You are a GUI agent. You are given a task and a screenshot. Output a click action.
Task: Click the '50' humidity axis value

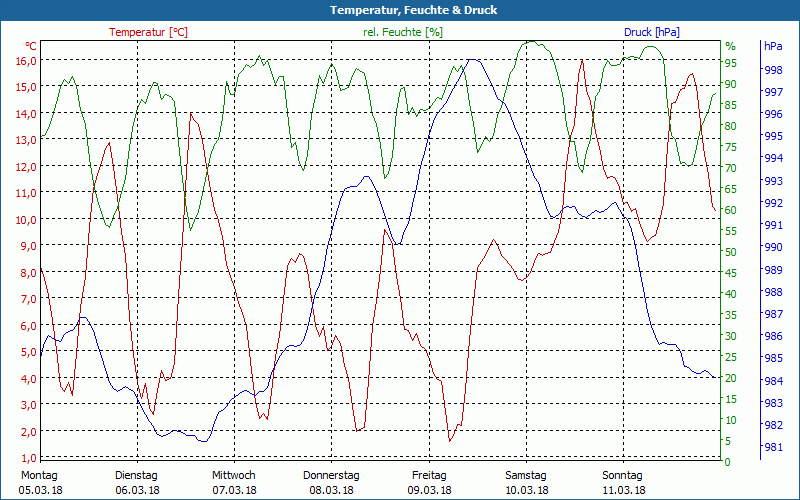tap(731, 252)
